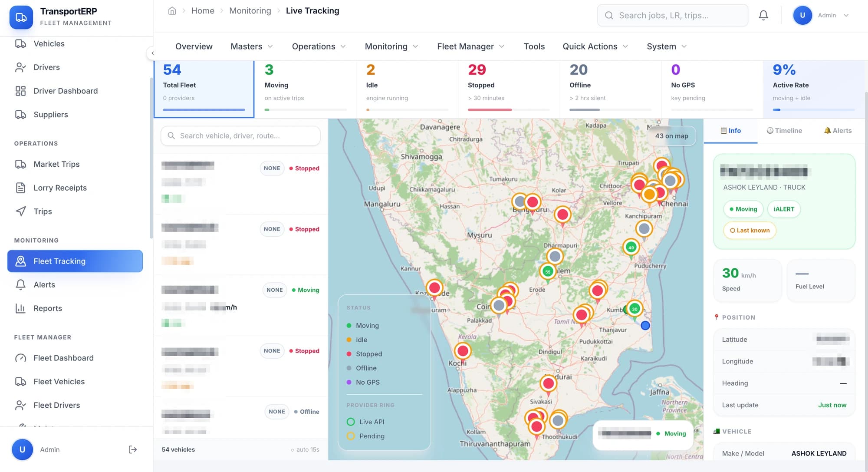Image resolution: width=868 pixels, height=472 pixels.
Task: Filter by the Total Fleet card
Action: pos(204,89)
